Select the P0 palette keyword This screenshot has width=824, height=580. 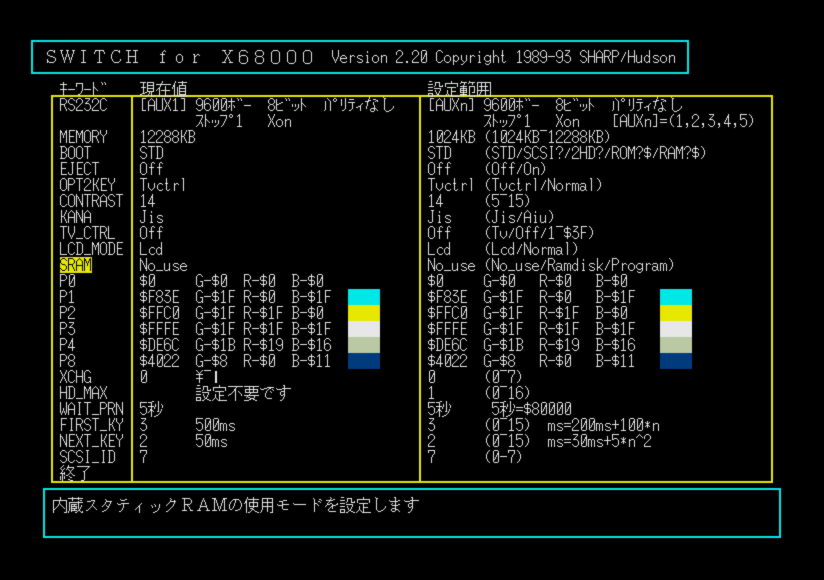click(67, 281)
